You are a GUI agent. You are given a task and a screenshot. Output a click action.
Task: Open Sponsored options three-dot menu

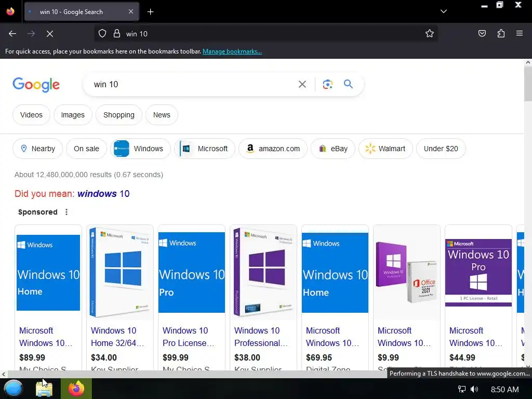pyautogui.click(x=66, y=212)
